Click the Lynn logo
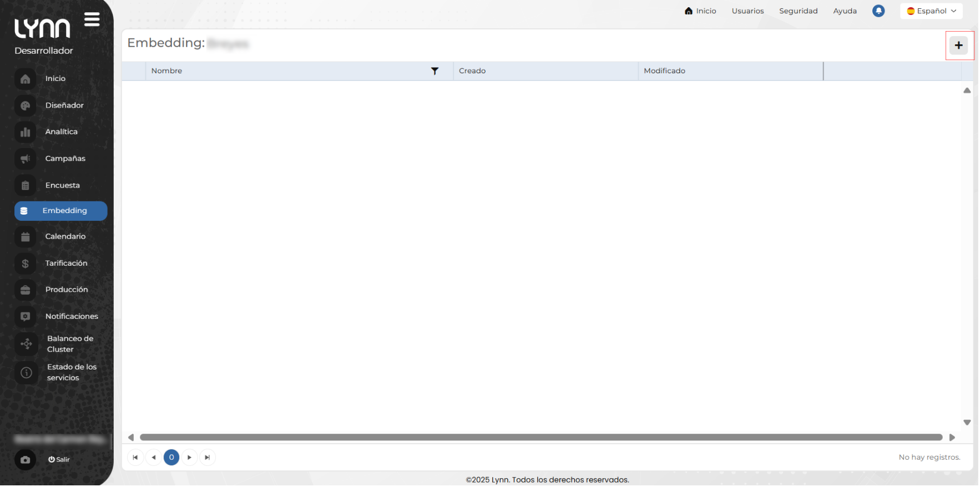Screen dimensions: 980x487 [43, 28]
